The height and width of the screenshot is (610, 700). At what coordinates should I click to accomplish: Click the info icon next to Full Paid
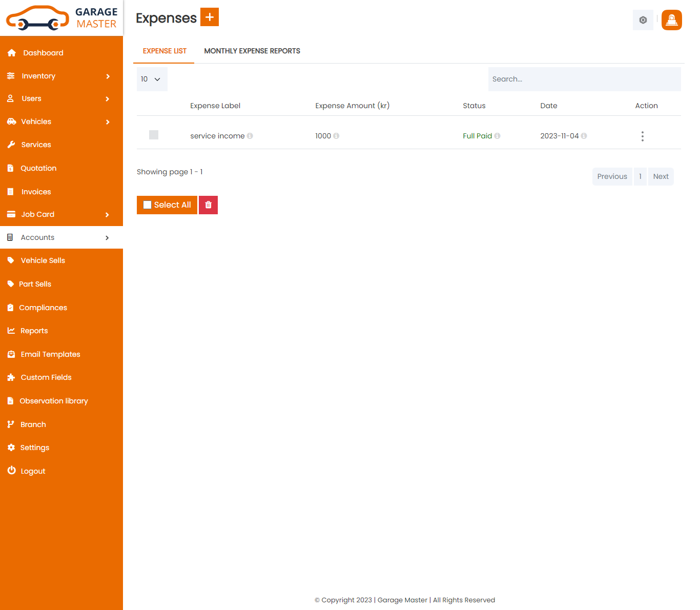point(497,136)
